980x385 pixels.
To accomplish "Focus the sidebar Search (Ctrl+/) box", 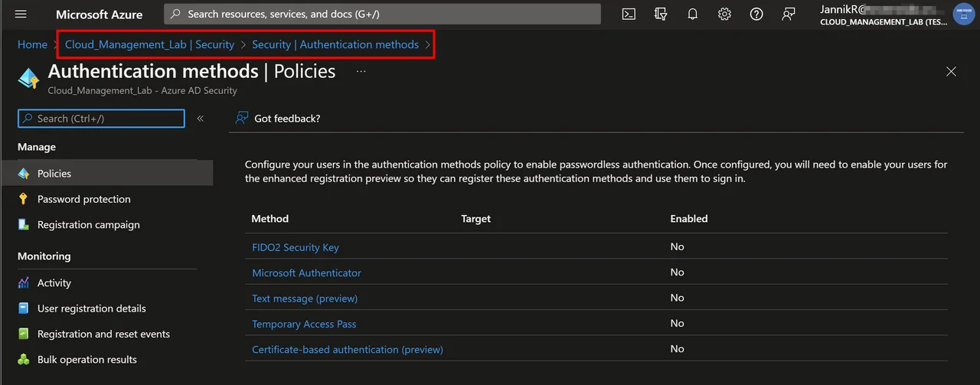I will [x=101, y=119].
